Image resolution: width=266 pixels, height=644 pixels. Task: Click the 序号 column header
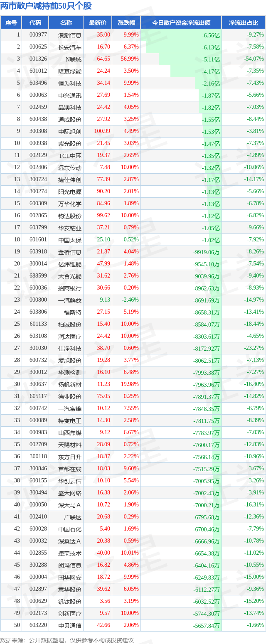click(11, 23)
